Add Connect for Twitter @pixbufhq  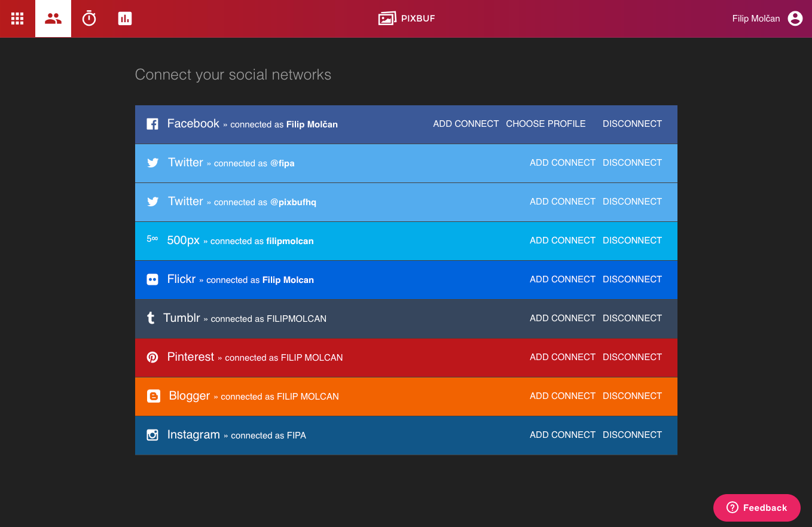coord(563,202)
